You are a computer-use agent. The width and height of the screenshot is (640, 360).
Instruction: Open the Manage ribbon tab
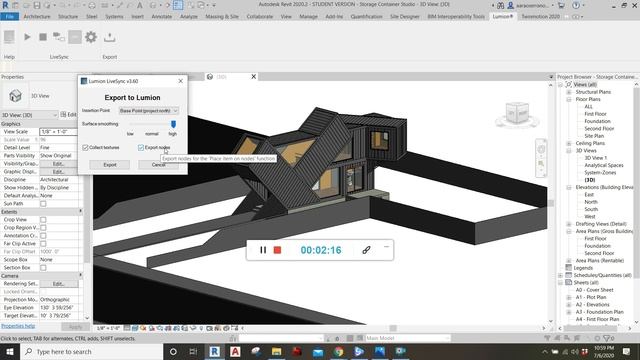[308, 17]
